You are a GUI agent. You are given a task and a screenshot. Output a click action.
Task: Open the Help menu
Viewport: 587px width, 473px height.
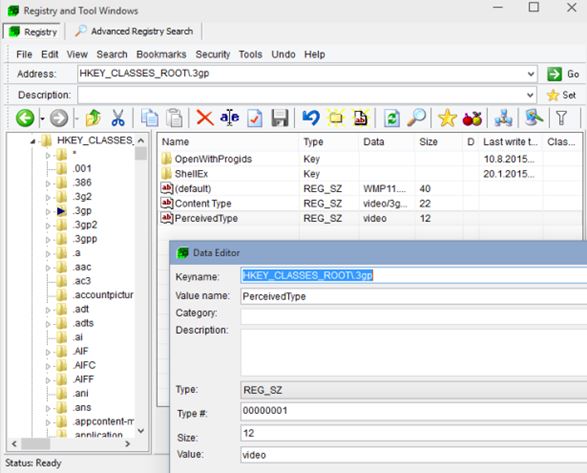point(314,55)
